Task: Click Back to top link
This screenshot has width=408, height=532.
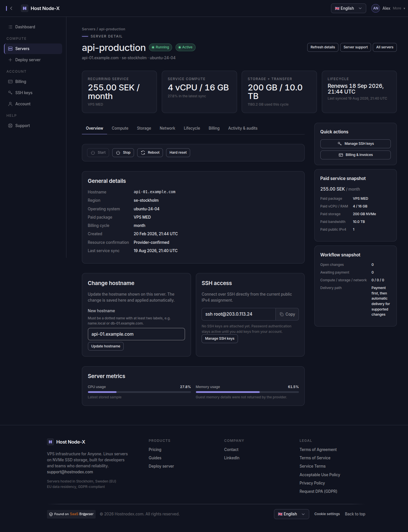Action: [x=355, y=514]
